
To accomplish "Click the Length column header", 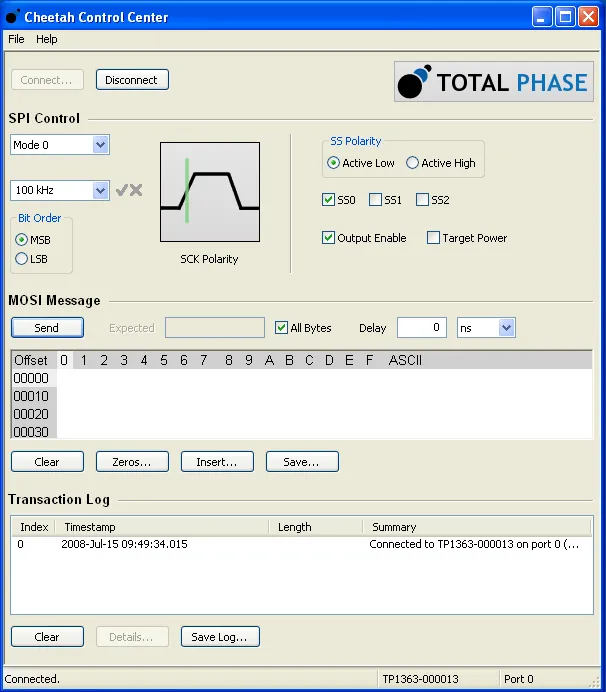I will (x=316, y=527).
